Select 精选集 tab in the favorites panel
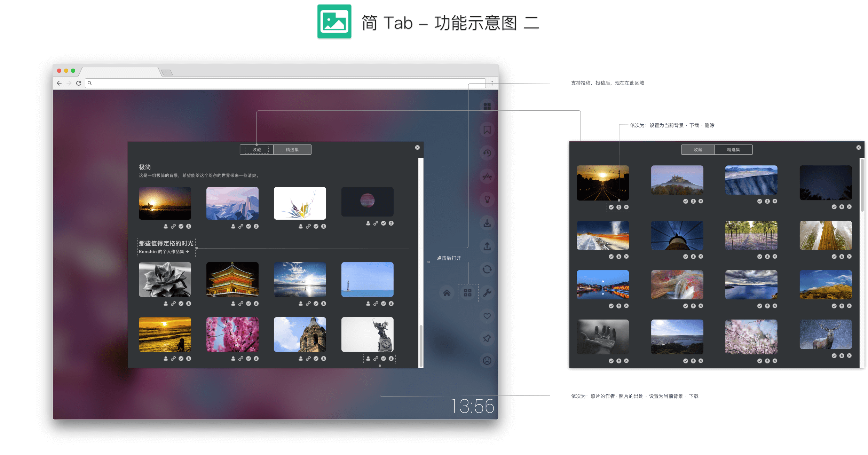 (x=734, y=150)
